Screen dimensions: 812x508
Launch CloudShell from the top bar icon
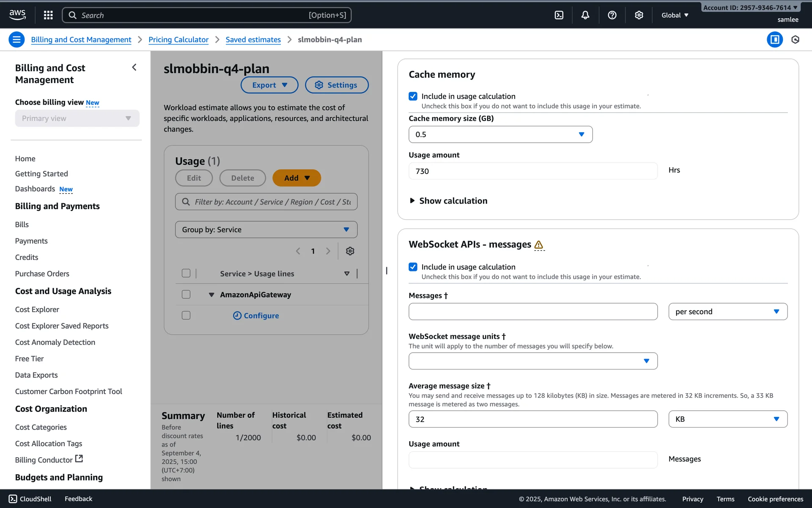(559, 15)
